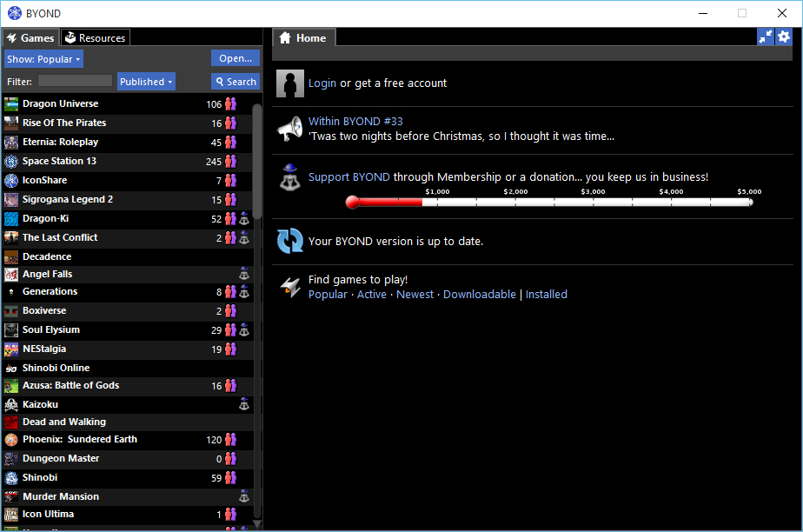Open the Popular games link
Image resolution: width=803 pixels, height=532 pixels.
[328, 295]
